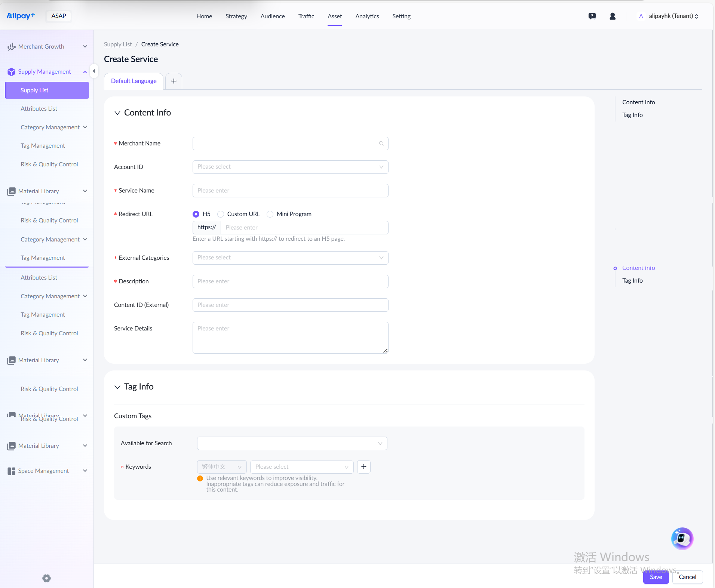Click the Alipay+ logo
Image resolution: width=715 pixels, height=588 pixels.
pyautogui.click(x=21, y=16)
